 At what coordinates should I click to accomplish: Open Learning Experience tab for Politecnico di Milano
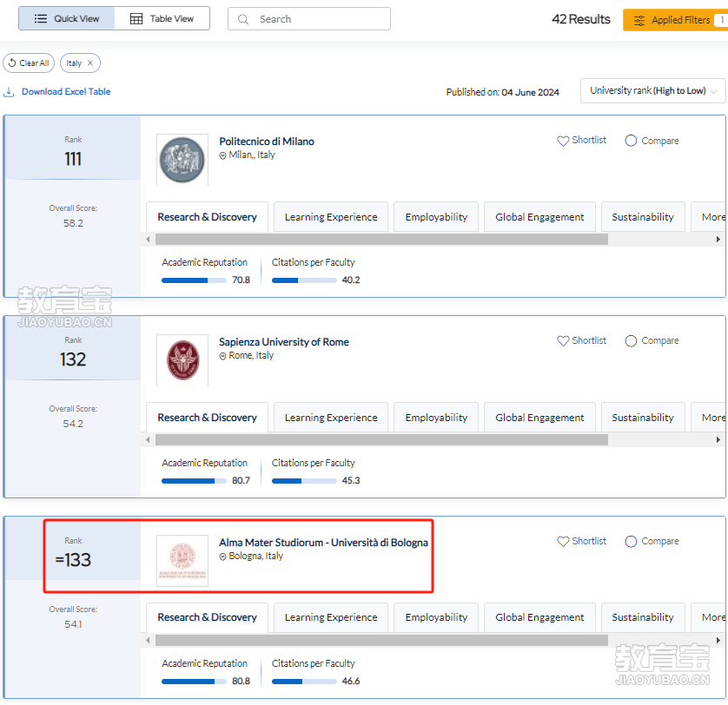pos(331,217)
